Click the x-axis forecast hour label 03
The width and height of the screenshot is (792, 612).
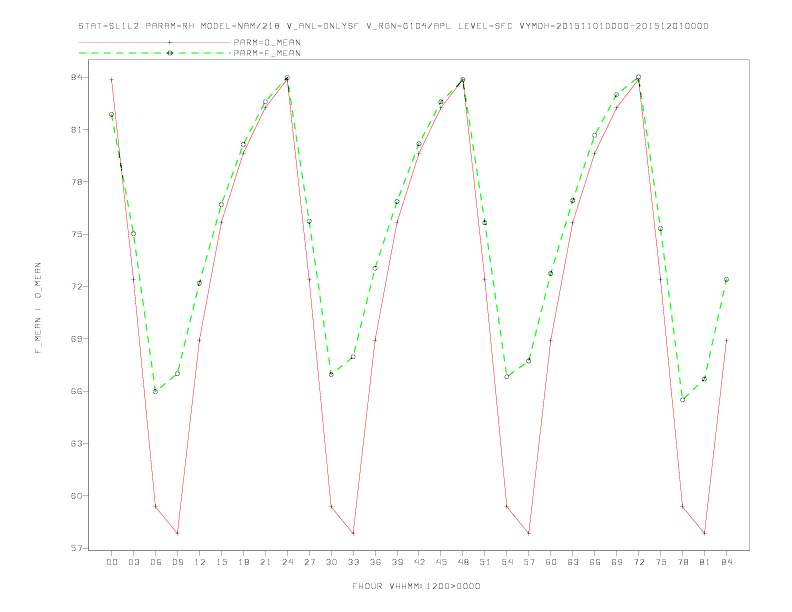(x=134, y=562)
